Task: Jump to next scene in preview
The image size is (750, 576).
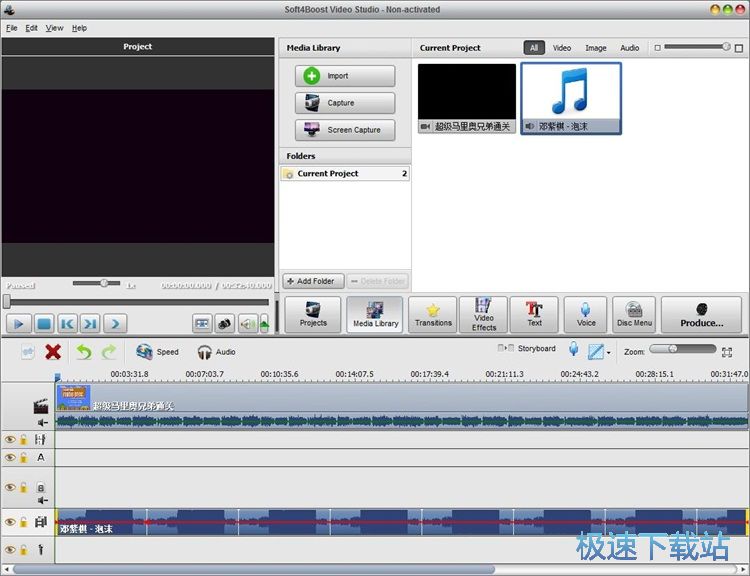Action: pyautogui.click(x=90, y=324)
